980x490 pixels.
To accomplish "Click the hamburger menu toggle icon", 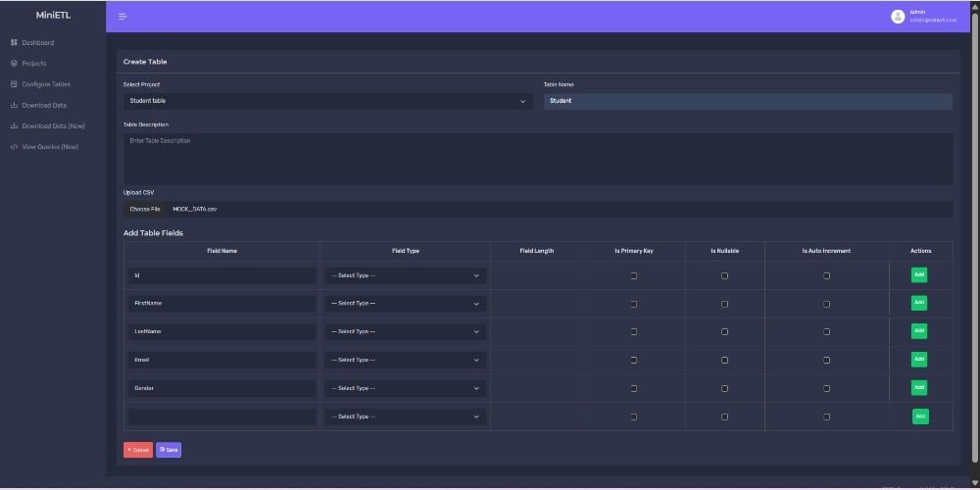I will [122, 17].
